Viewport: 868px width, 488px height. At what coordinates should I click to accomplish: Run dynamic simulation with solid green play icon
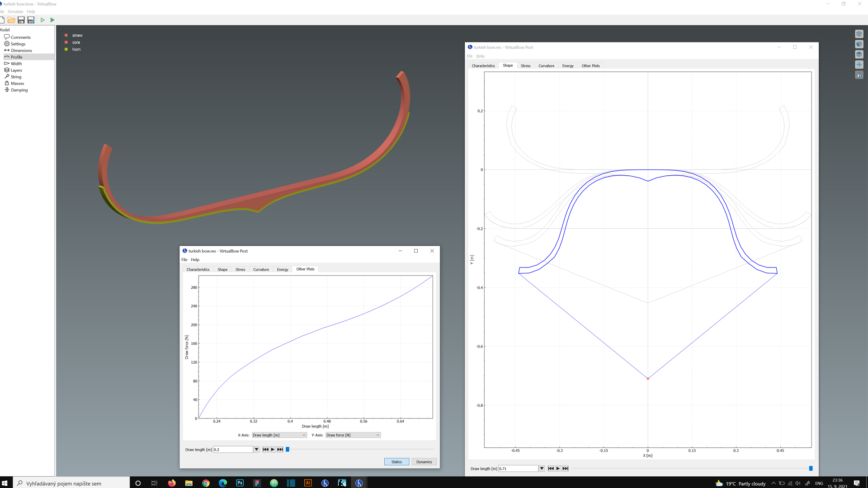52,20
